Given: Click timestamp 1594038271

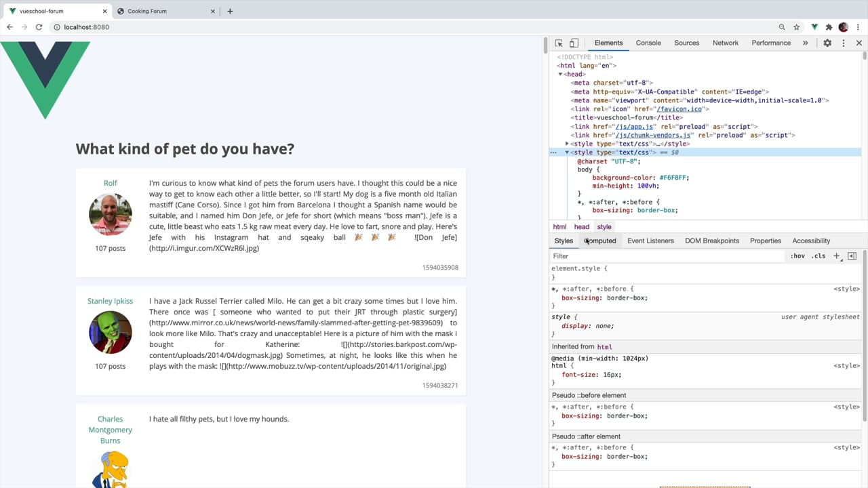Looking at the screenshot, I should 440,386.
